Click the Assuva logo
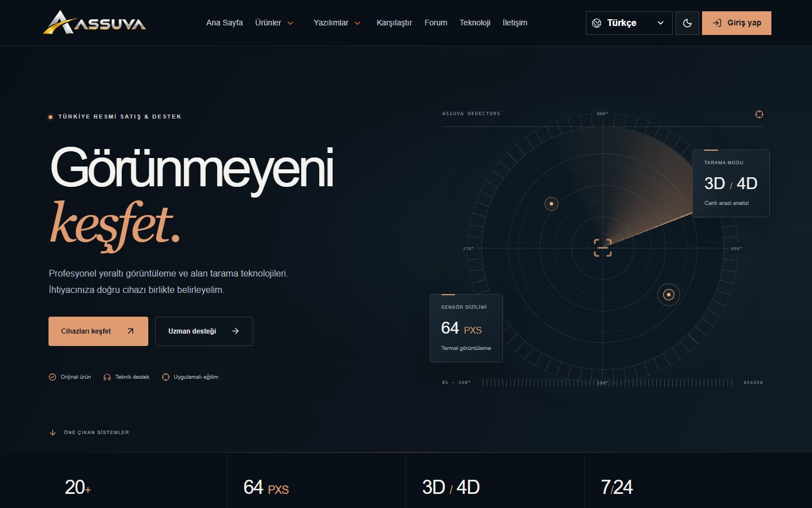812x508 pixels. [x=95, y=23]
